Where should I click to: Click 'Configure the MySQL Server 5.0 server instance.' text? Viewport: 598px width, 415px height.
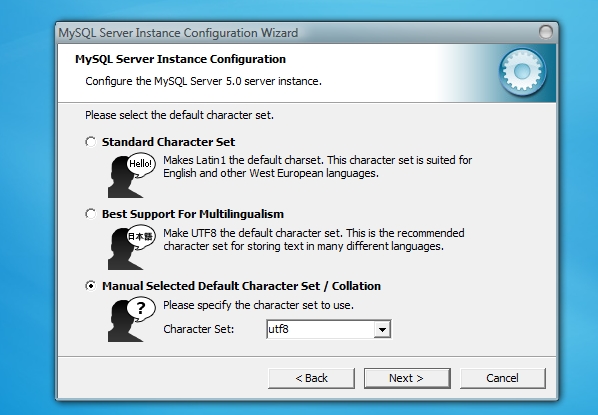coord(204,81)
